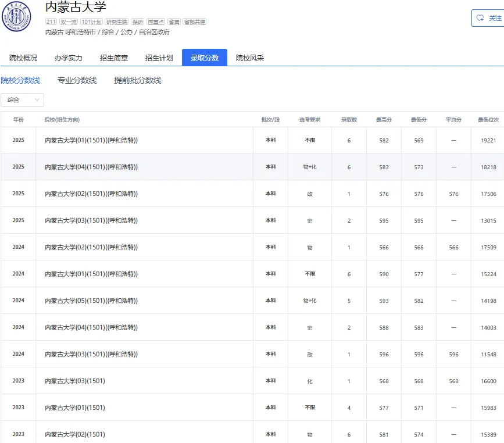Click highest score 583 cell
The width and height of the screenshot is (504, 443).
click(x=384, y=167)
